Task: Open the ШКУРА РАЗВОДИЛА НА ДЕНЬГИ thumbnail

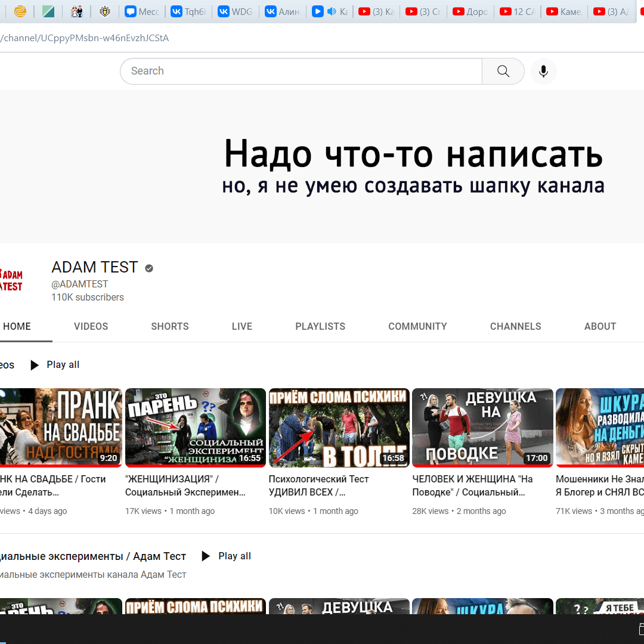Action: point(600,428)
